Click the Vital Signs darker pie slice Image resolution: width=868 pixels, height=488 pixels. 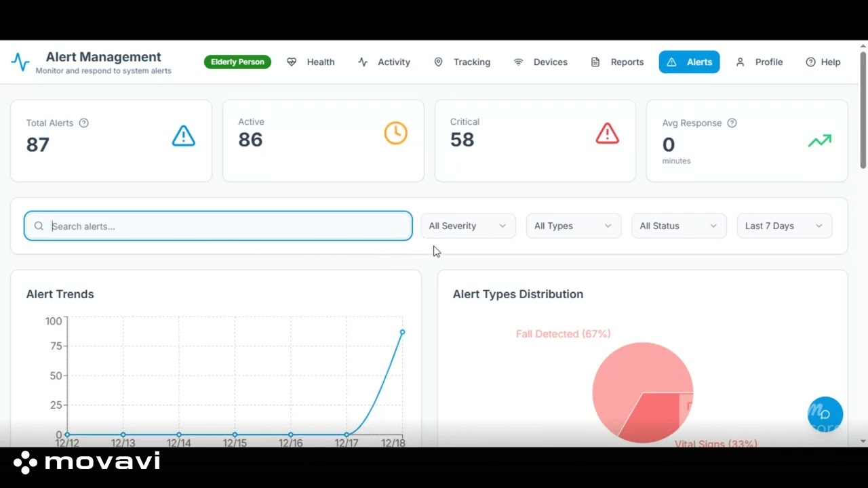pos(654,417)
